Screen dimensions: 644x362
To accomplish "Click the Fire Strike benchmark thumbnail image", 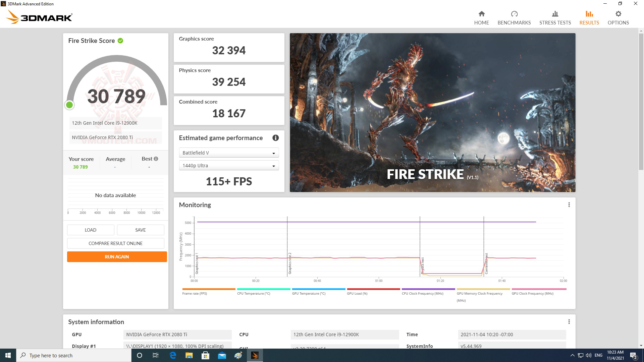I will point(432,112).
